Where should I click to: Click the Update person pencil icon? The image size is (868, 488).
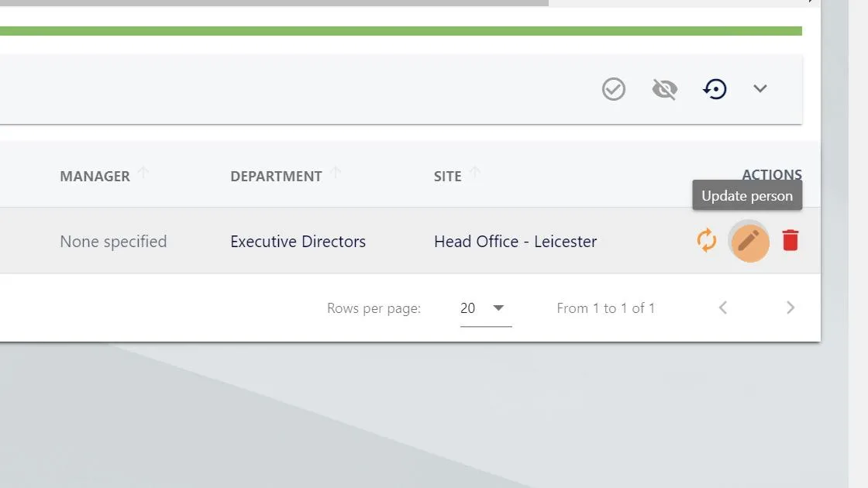(749, 241)
